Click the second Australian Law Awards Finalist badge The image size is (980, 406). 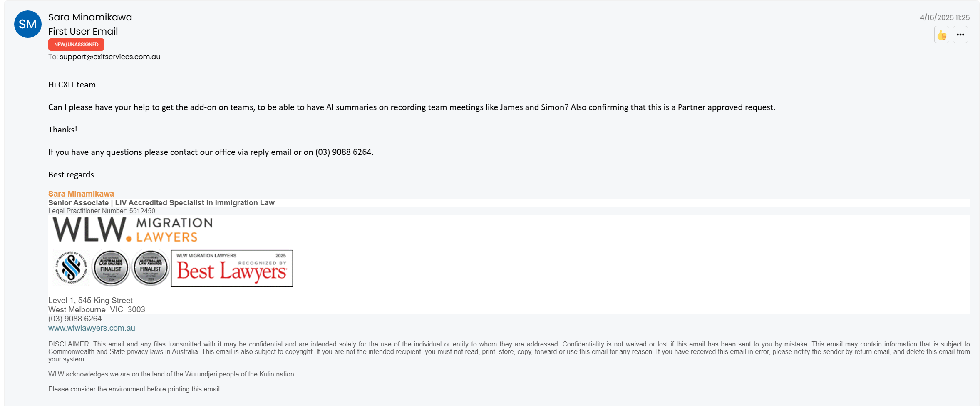click(x=151, y=268)
